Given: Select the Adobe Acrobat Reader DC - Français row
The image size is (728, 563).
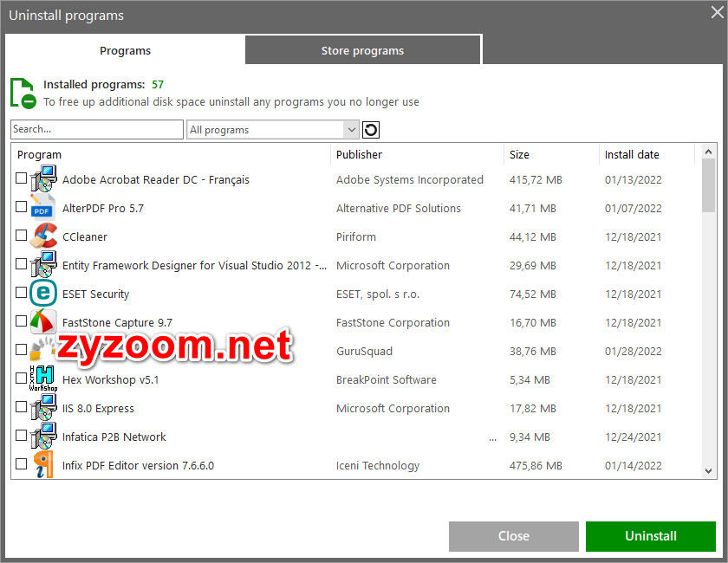Looking at the screenshot, I should tap(356, 179).
